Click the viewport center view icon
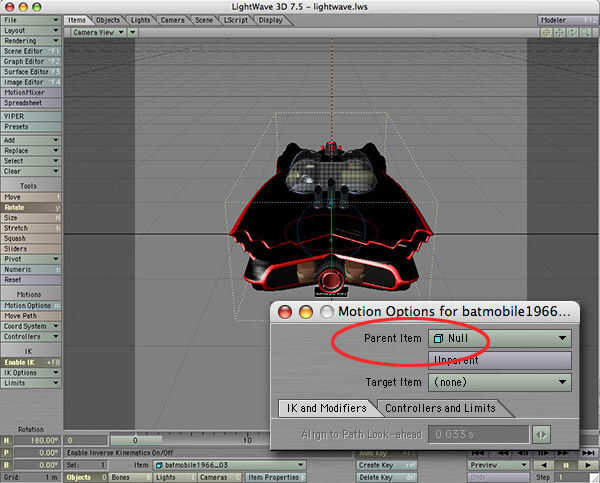Viewport: 600px width, 483px height. tap(546, 33)
